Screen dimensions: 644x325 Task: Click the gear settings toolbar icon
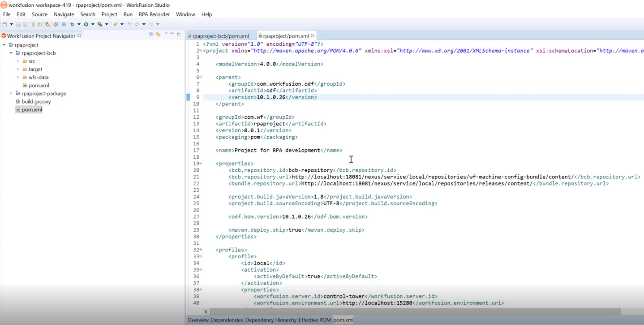56,24
